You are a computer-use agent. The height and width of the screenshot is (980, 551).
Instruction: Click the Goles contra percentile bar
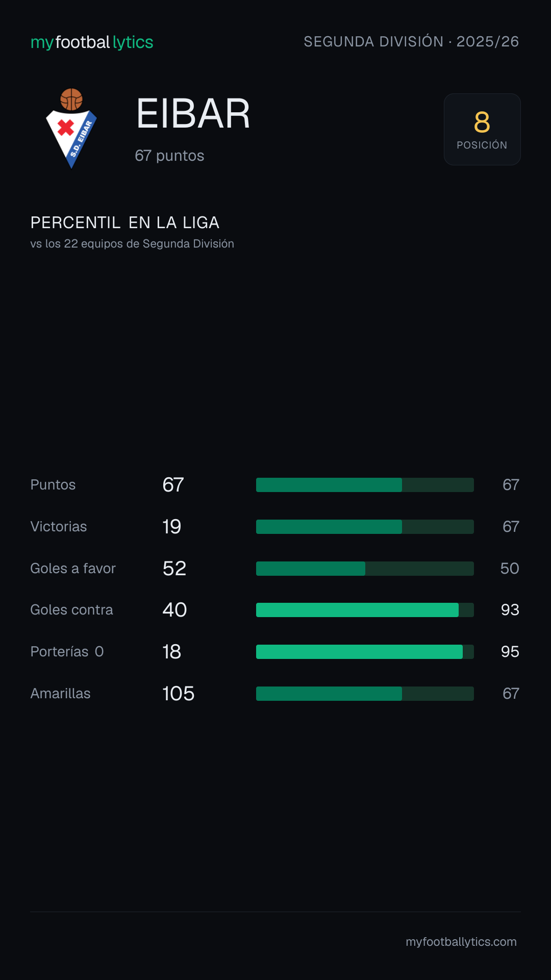click(x=365, y=610)
